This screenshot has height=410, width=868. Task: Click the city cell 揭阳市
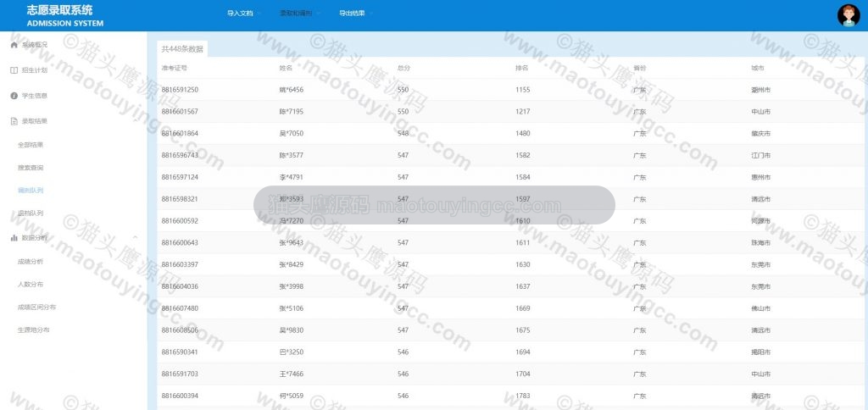coord(760,352)
